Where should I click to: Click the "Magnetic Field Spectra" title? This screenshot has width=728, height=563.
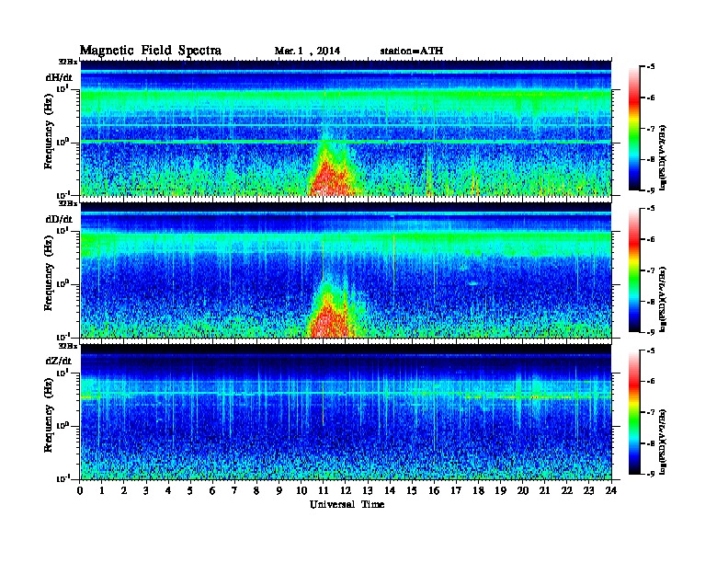pos(151,51)
